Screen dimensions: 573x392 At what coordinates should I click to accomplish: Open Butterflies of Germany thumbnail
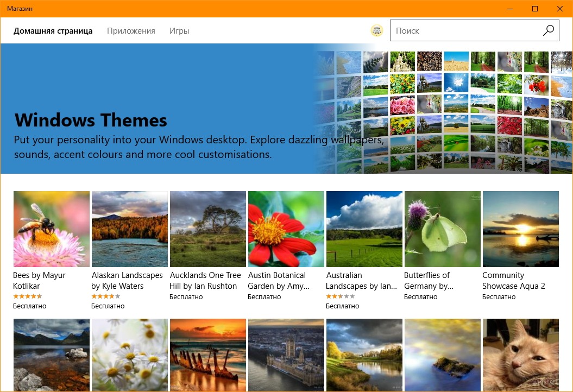(443, 229)
